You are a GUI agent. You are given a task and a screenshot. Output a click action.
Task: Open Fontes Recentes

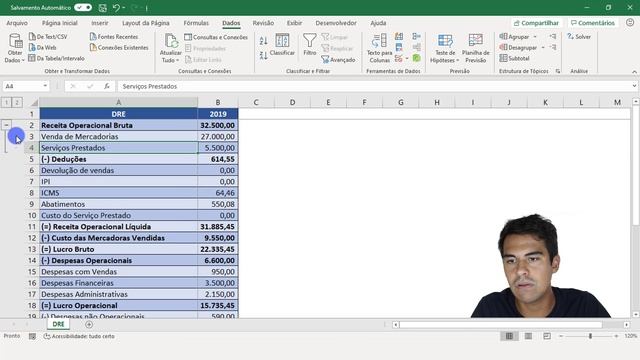[114, 37]
